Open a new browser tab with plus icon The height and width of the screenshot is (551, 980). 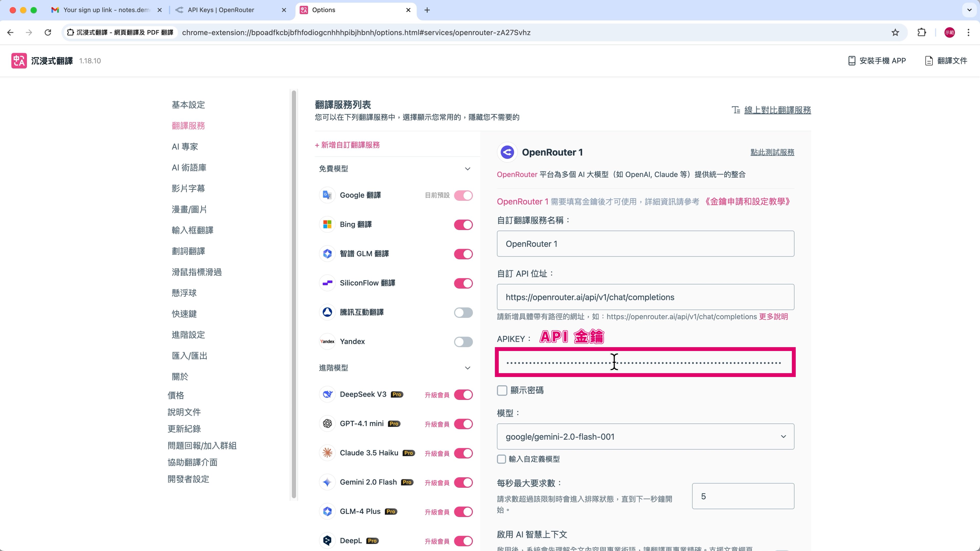427,10
